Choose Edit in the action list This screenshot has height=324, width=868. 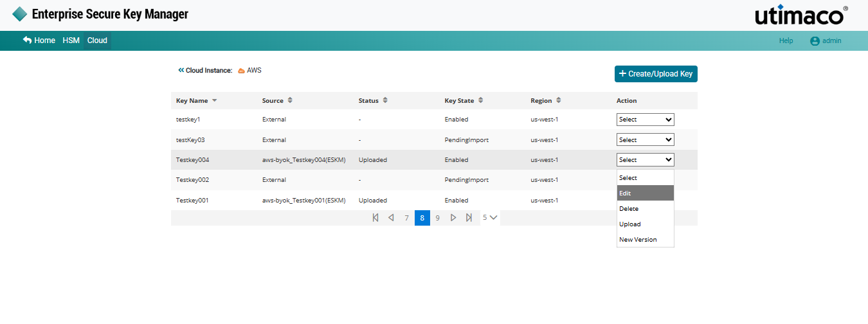(646, 193)
